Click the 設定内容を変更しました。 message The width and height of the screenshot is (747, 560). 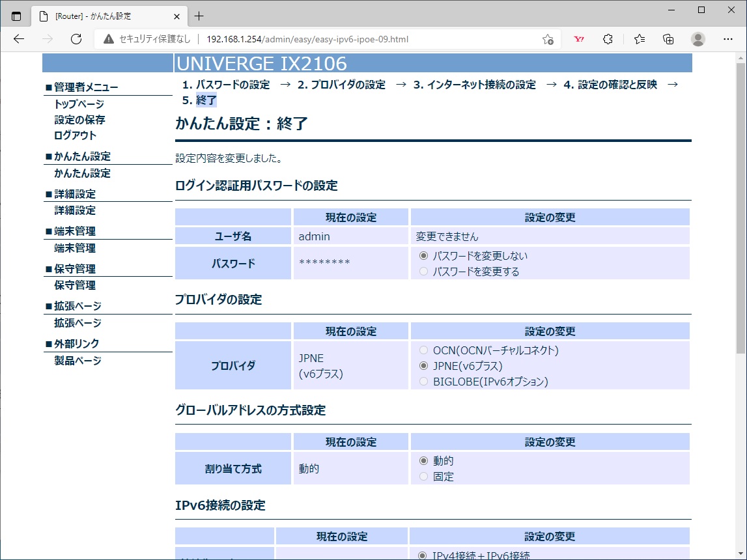click(x=229, y=158)
